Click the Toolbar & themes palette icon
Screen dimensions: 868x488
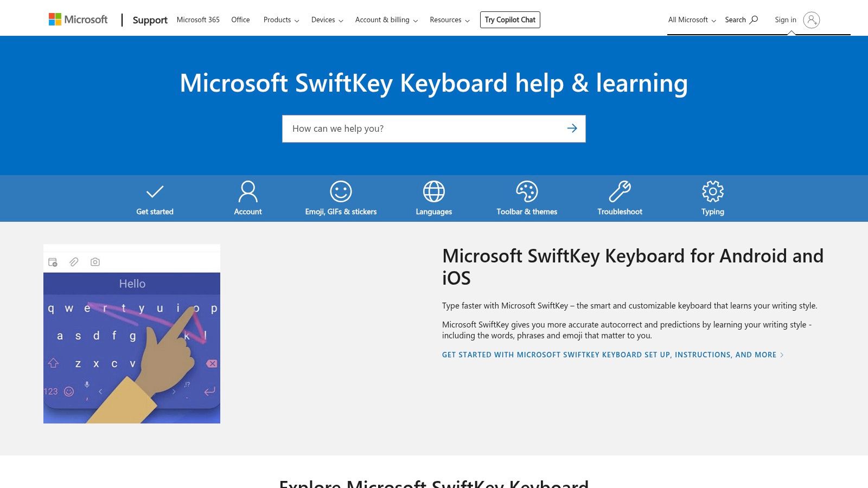coord(527,191)
